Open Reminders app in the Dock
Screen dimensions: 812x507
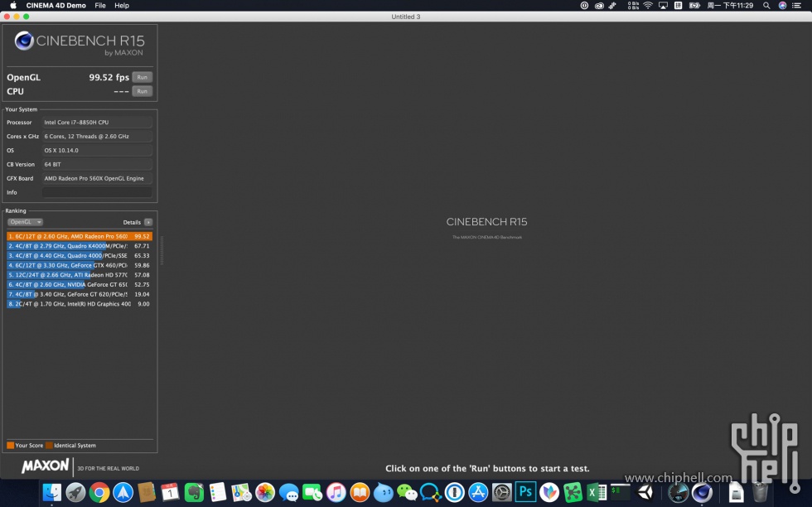[x=218, y=492]
